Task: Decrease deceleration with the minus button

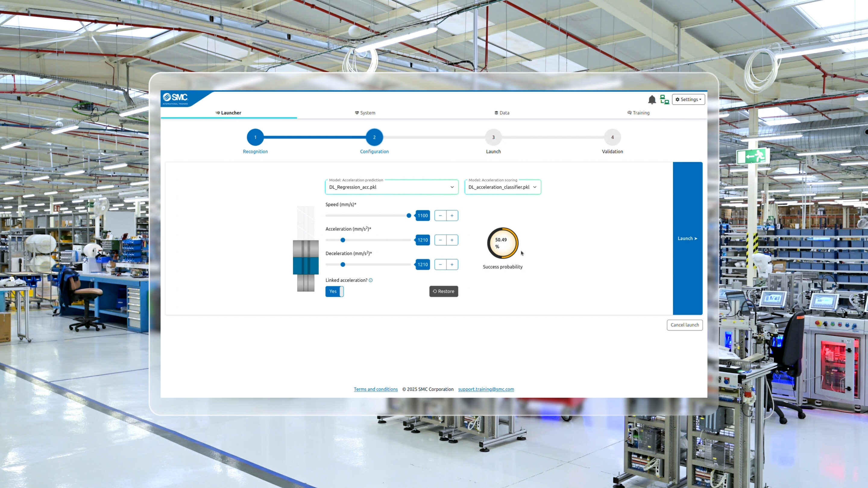Action: (440, 265)
